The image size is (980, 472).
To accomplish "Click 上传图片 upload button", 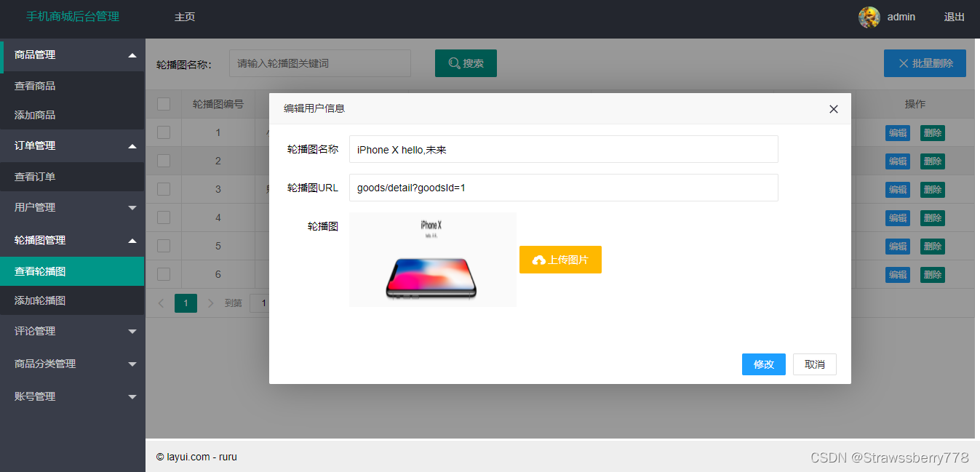I will coord(560,260).
